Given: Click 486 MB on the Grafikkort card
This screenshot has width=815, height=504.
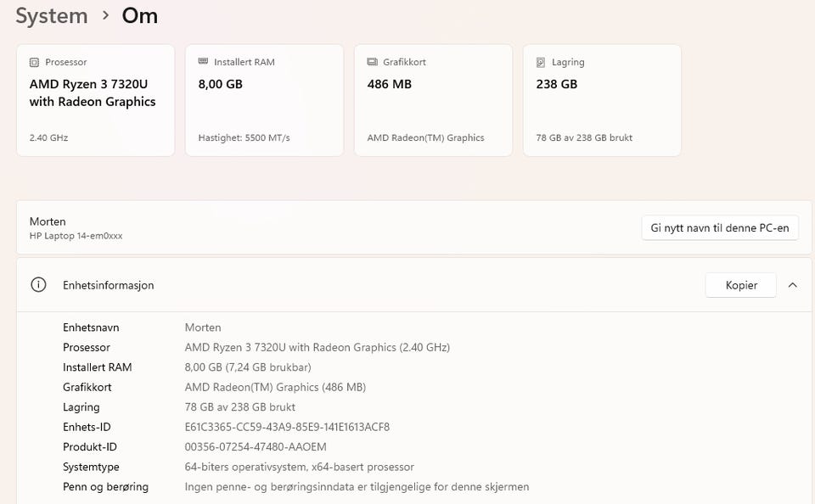Looking at the screenshot, I should click(x=390, y=84).
